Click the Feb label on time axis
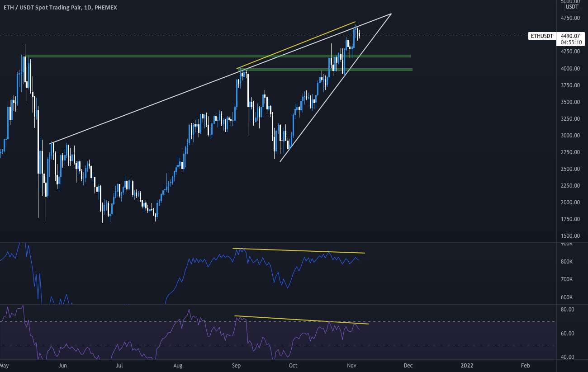This screenshot has width=588, height=372. pyautogui.click(x=525, y=365)
